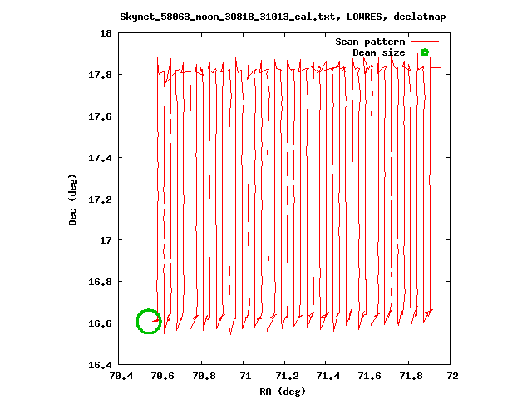
Task: Click the 71.6 tick on the RA axis
Action: 370,377
